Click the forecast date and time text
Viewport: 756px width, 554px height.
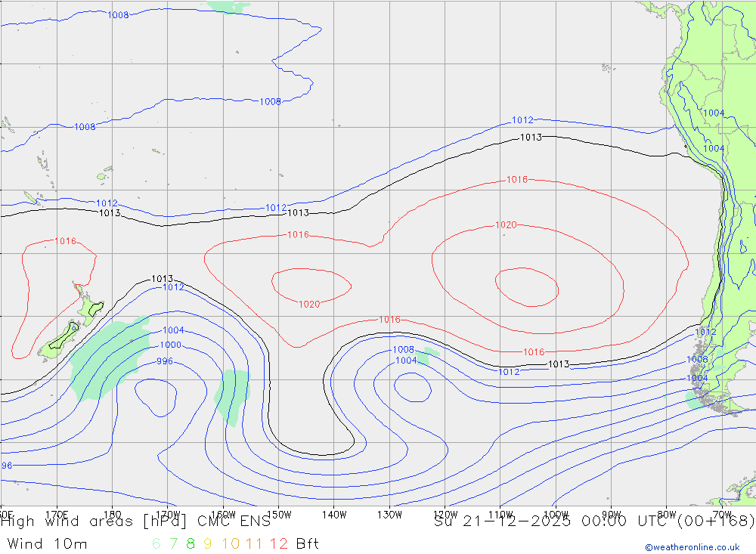594,521
